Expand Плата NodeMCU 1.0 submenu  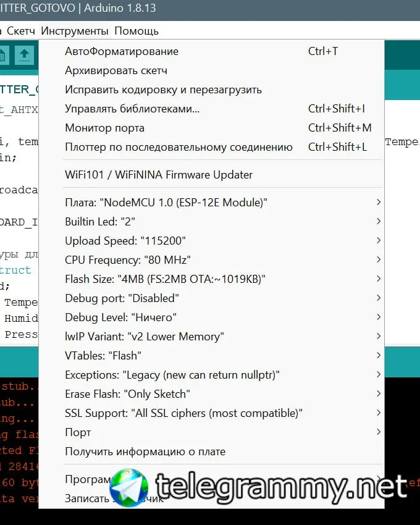(212, 202)
